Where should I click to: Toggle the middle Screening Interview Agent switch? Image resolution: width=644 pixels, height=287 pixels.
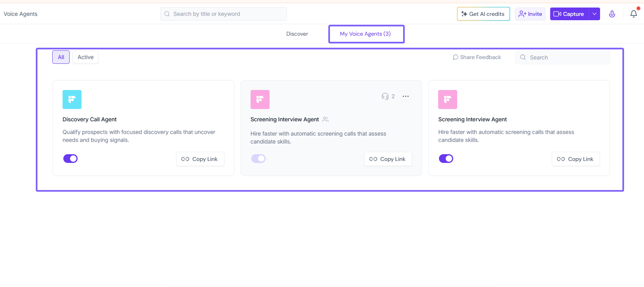pos(258,159)
